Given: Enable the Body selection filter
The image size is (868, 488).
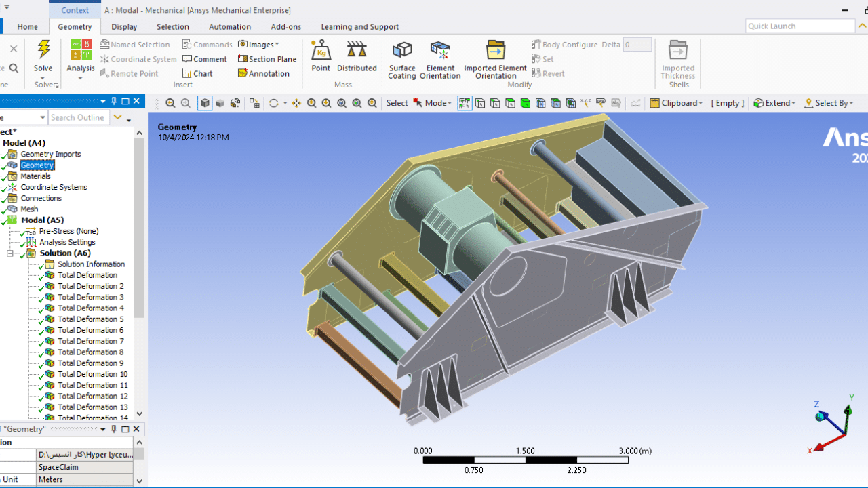Looking at the screenshot, I should [525, 103].
